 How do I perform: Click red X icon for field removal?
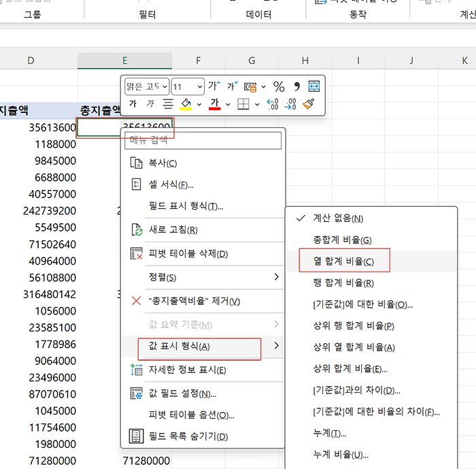[x=136, y=301]
